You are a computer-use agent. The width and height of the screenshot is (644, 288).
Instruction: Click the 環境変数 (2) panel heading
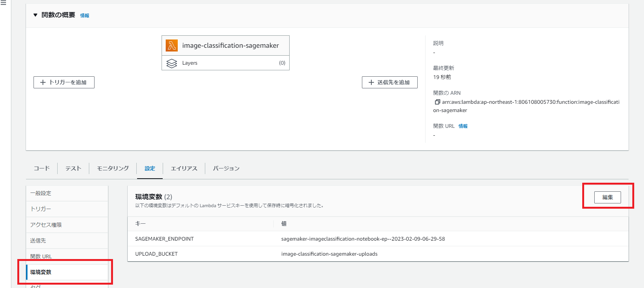[154, 197]
